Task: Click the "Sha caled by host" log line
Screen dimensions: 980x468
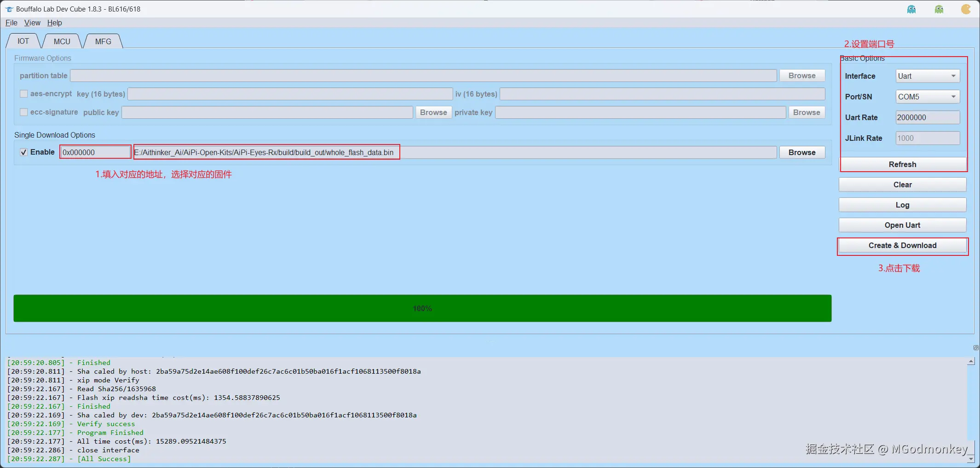Action: pyautogui.click(x=214, y=371)
